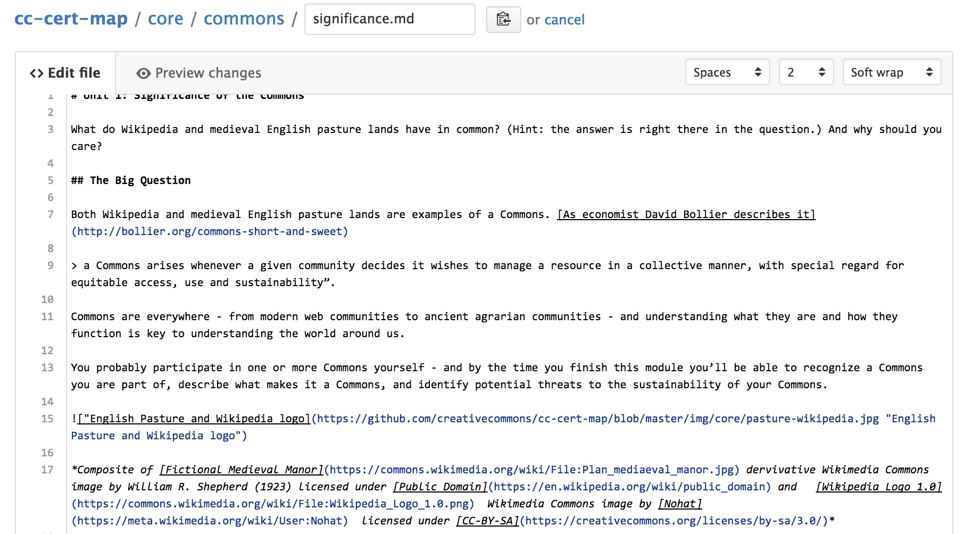
Task: Click line number 11 in the gutter
Action: (47, 316)
